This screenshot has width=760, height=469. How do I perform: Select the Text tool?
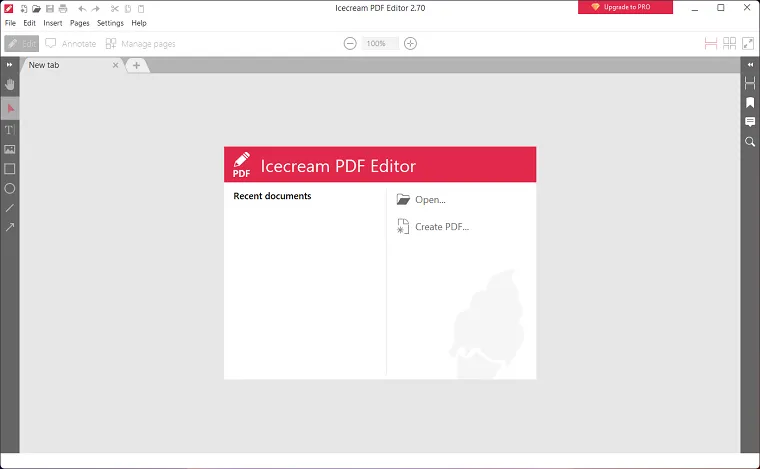point(10,130)
